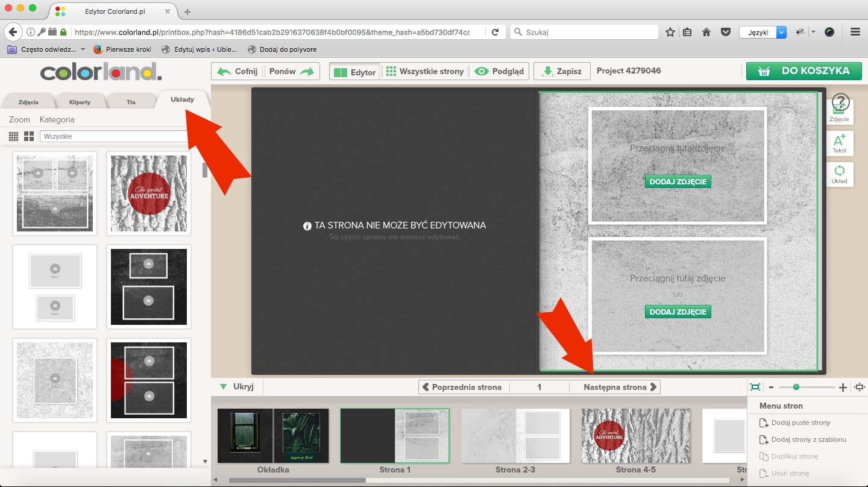Click lower DODAJ ZDJĘCIE button
This screenshot has height=487, width=868.
point(678,312)
